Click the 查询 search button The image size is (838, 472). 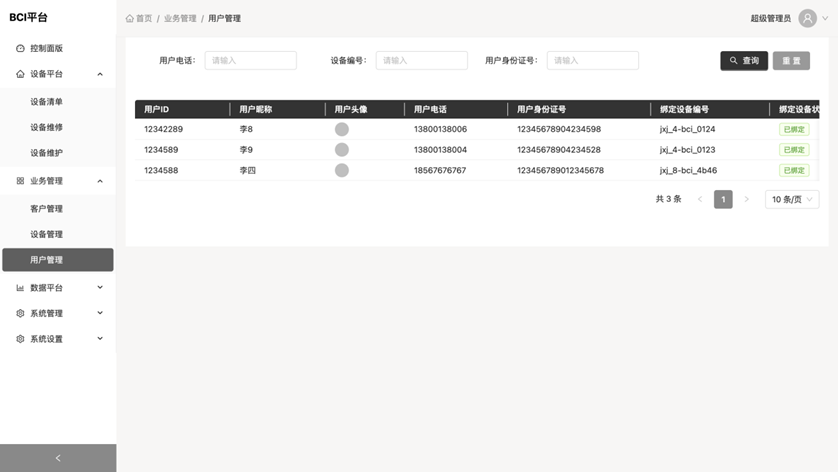(744, 61)
